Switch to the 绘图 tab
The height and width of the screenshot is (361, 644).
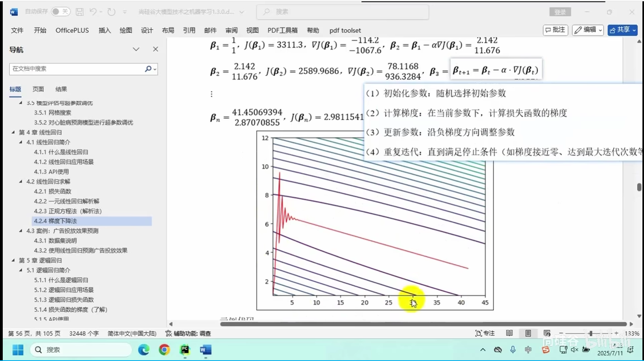126,30
